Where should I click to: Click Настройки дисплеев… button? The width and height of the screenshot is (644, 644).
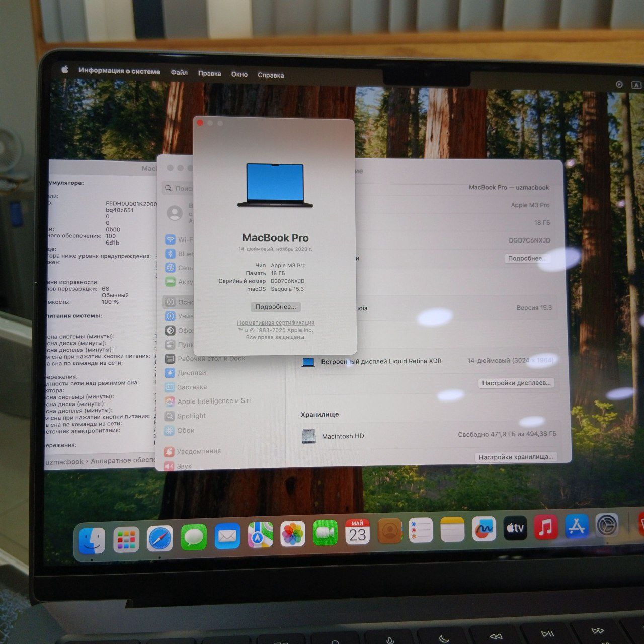point(516,383)
